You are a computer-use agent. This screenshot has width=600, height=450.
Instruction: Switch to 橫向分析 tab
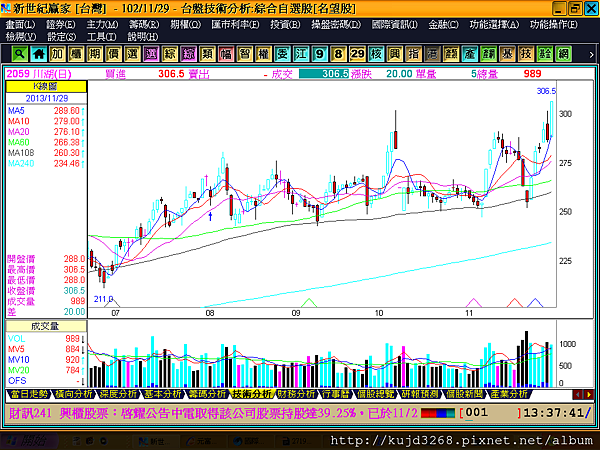tap(74, 394)
